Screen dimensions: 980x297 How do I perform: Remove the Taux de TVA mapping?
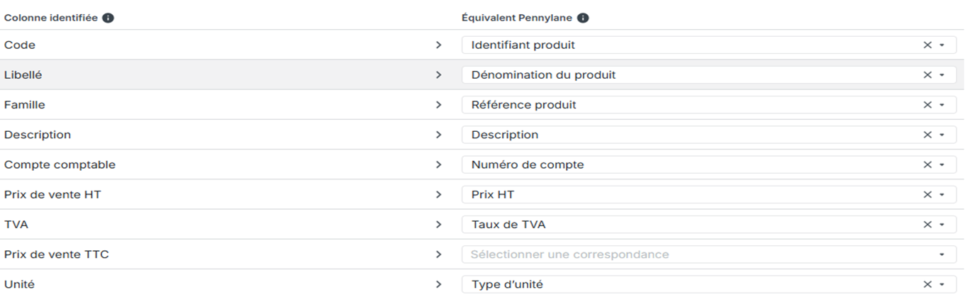928,225
